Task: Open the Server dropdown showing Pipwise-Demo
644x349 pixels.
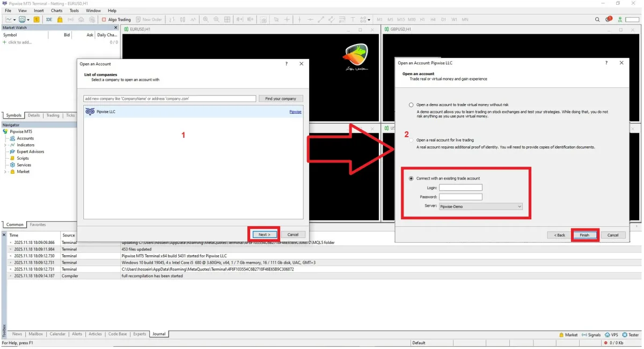Action: pos(481,206)
